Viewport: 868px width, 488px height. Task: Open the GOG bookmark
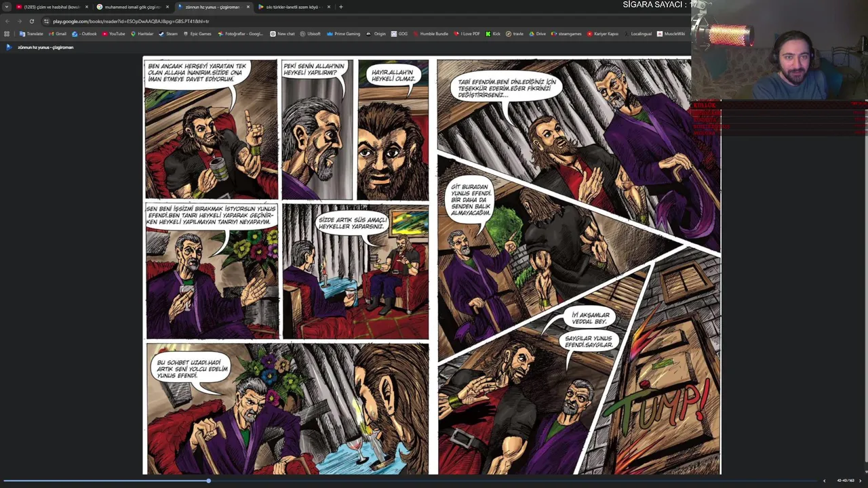[400, 33]
